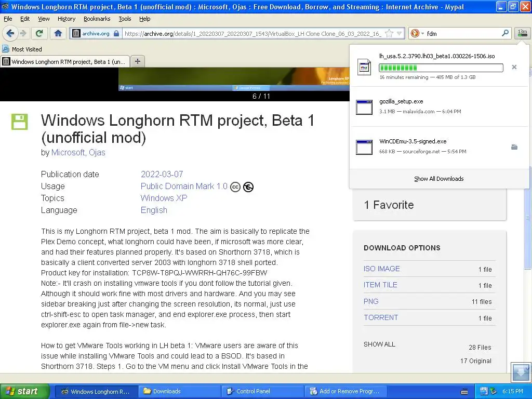Bookmark this page with the star

(x=389, y=33)
